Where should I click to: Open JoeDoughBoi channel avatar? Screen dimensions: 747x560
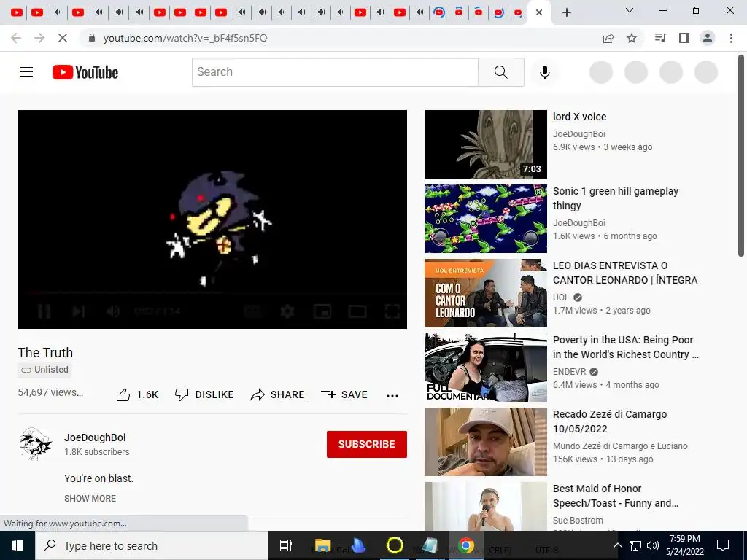(36, 444)
